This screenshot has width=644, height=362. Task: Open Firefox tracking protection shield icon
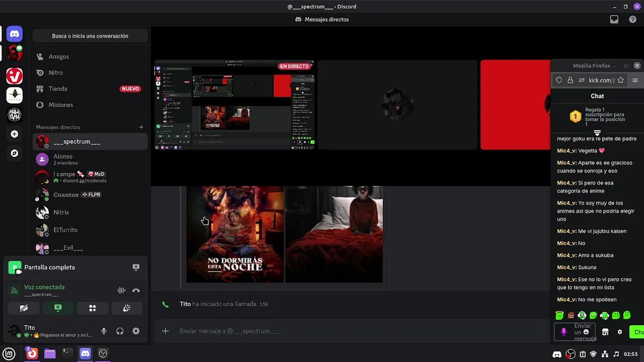tap(559, 80)
